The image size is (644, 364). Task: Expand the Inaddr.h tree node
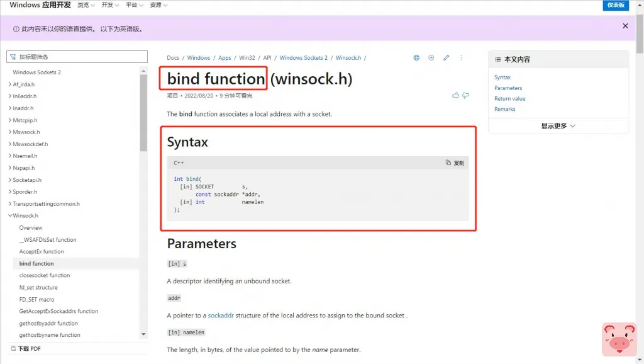(x=10, y=108)
